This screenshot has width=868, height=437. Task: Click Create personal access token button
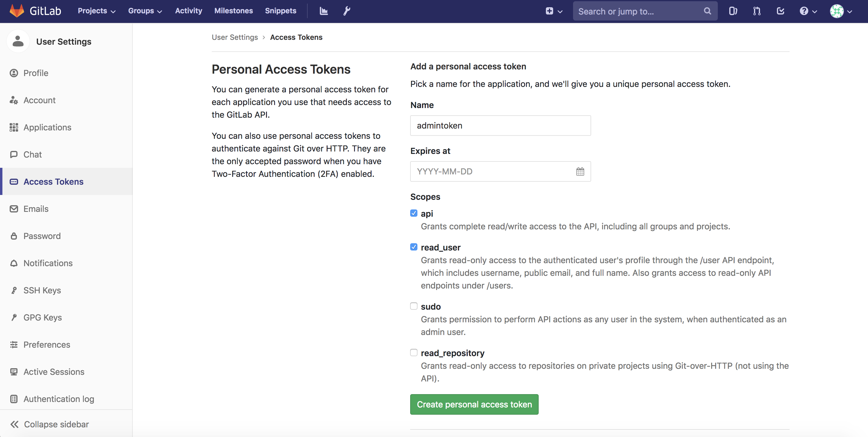pos(474,404)
